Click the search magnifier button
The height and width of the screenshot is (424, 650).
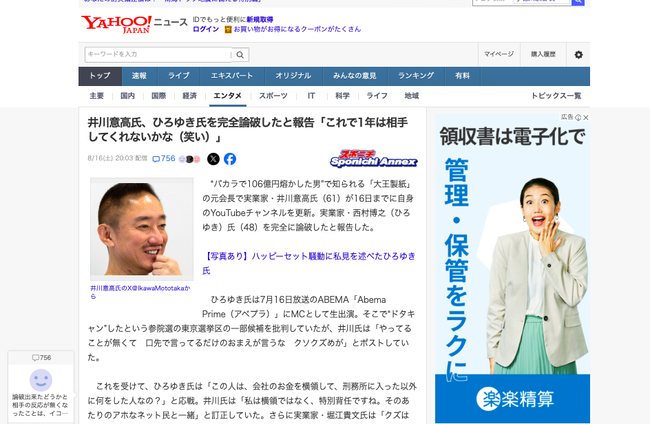point(240,55)
